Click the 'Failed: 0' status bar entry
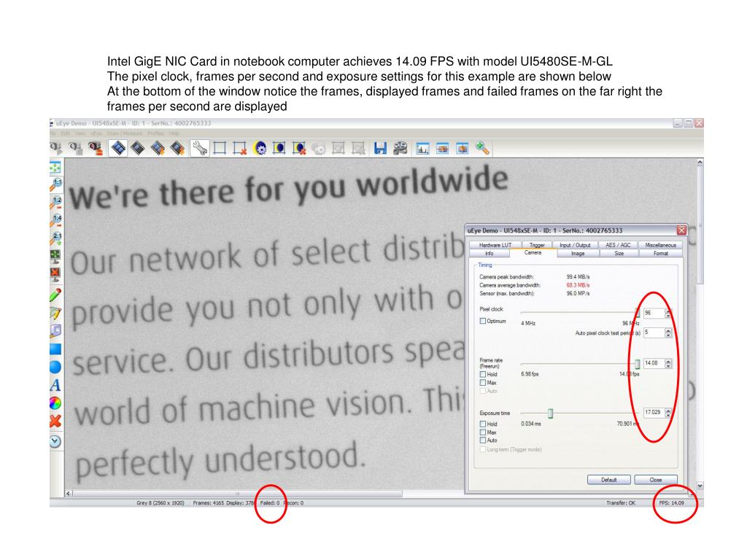Screen dimensions: 747x560 tap(270, 503)
